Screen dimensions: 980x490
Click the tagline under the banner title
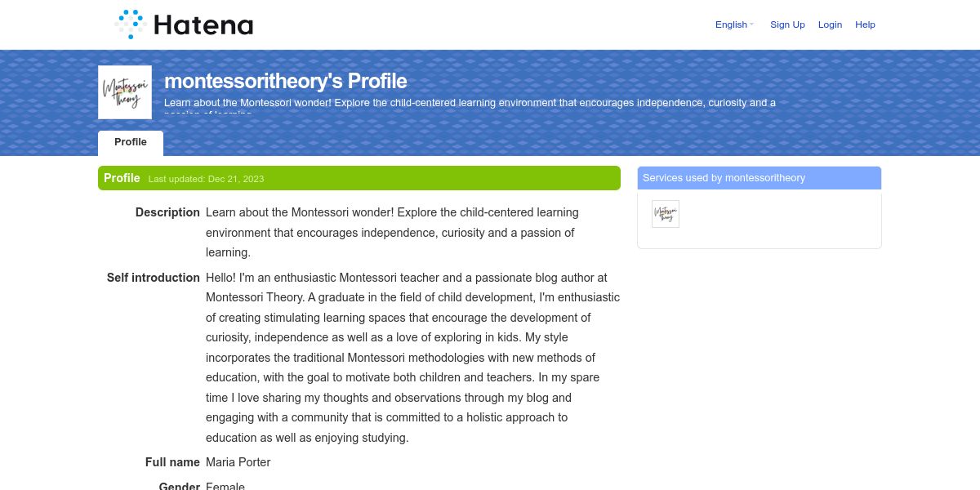click(x=470, y=103)
